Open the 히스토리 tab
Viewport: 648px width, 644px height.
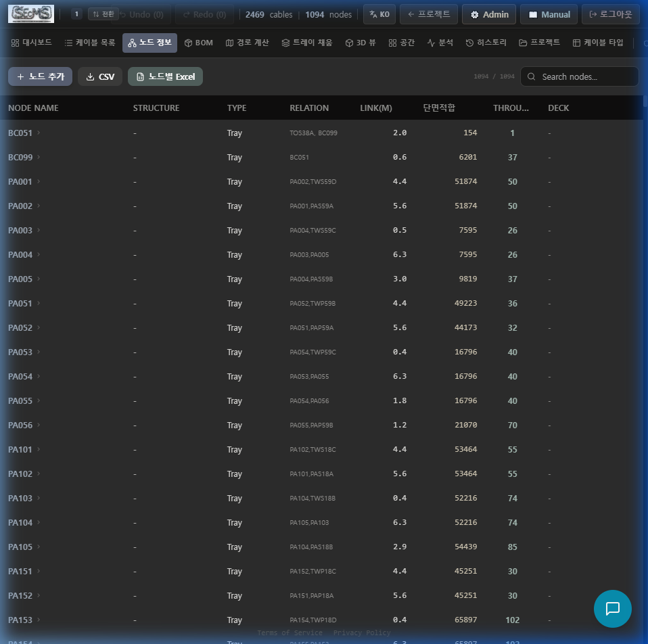click(486, 43)
